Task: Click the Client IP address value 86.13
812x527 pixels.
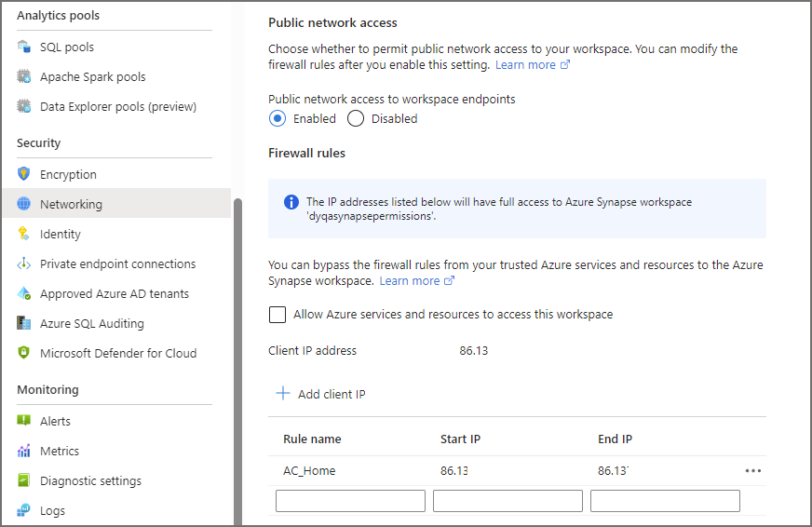Action: (473, 350)
